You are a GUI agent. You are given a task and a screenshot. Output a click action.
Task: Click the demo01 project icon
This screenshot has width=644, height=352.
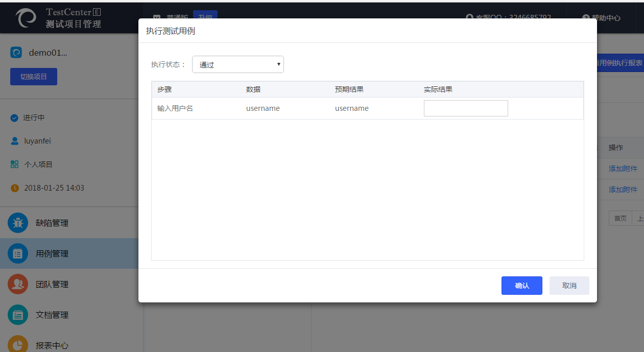click(16, 53)
